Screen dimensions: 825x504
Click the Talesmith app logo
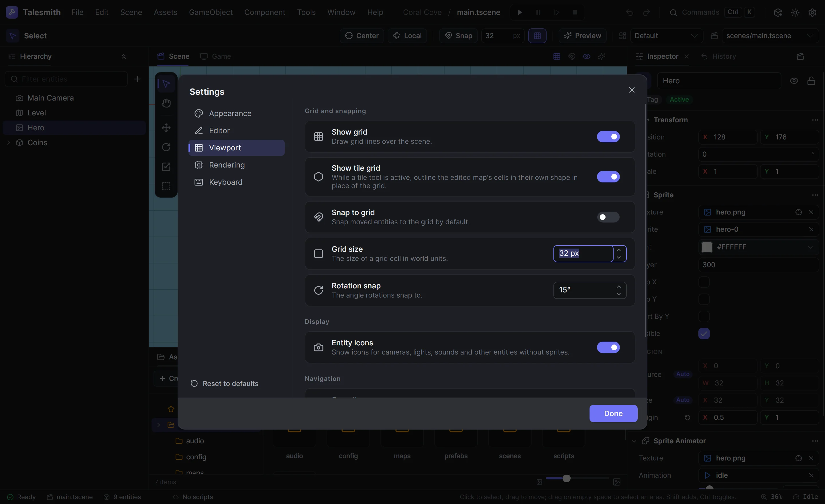12,12
